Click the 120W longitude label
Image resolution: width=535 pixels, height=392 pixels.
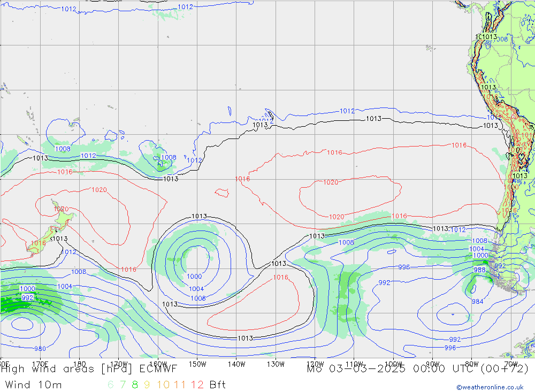(315, 364)
